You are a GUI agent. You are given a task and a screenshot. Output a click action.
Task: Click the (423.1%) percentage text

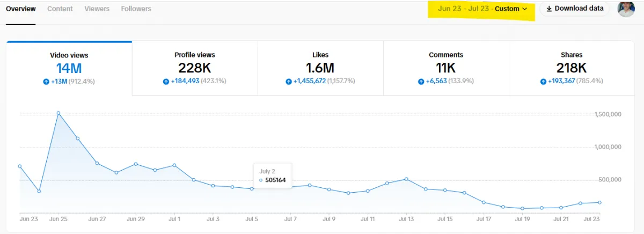pyautogui.click(x=214, y=82)
